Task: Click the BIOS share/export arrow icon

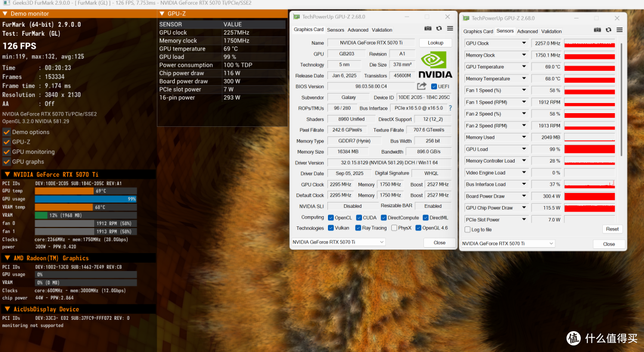Action: coord(422,86)
